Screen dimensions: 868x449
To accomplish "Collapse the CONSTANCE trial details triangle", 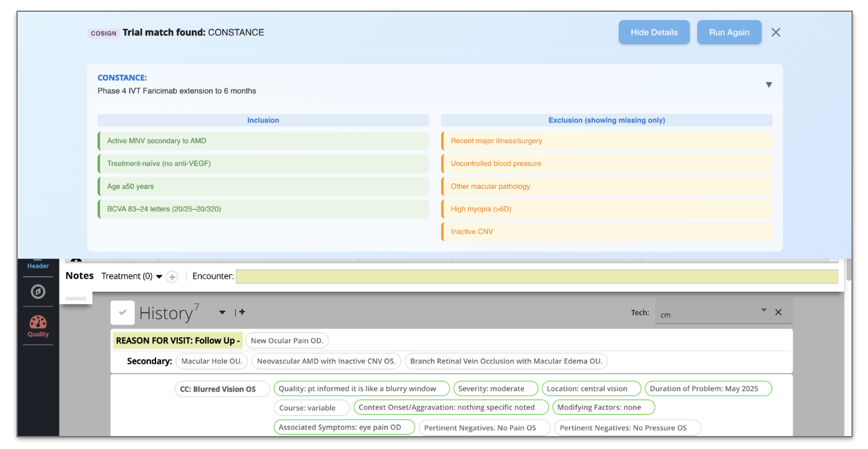I will (x=769, y=85).
